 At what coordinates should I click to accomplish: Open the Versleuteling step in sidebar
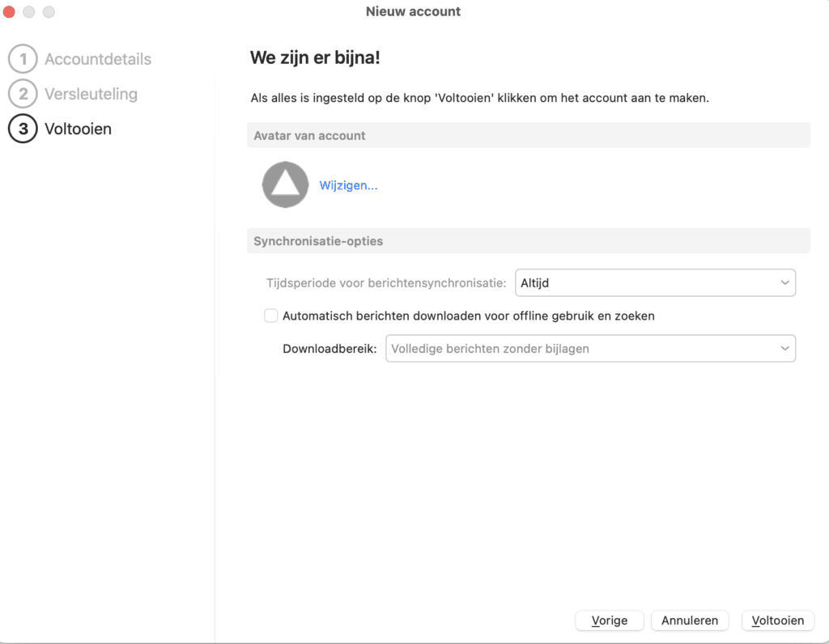pyautogui.click(x=91, y=94)
